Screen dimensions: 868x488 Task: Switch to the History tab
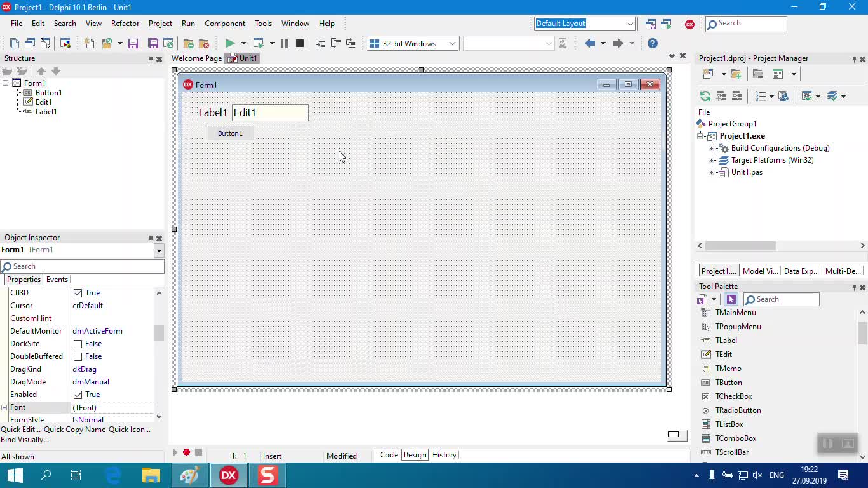[444, 455]
